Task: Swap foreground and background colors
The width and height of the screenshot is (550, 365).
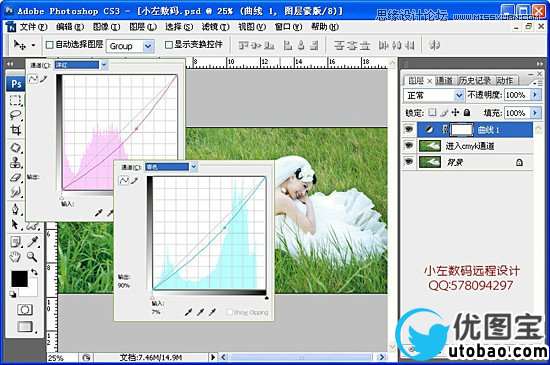Action: pos(34,272)
